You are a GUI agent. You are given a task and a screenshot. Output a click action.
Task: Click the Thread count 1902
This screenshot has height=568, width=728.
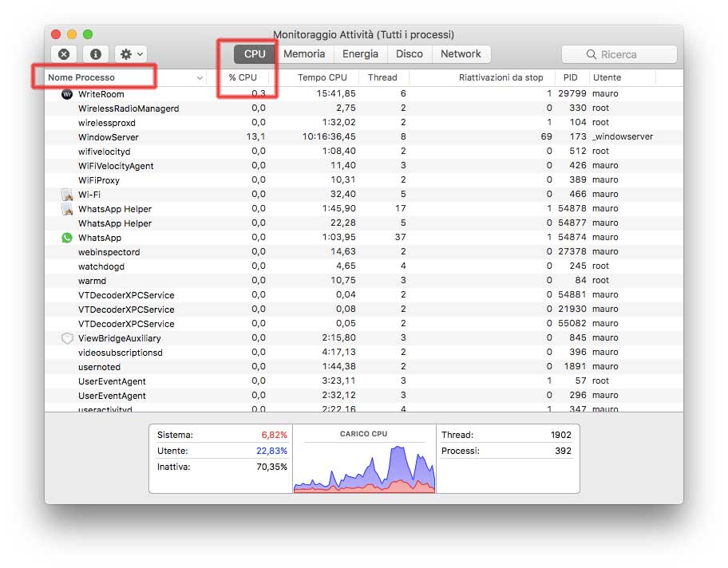[561, 435]
